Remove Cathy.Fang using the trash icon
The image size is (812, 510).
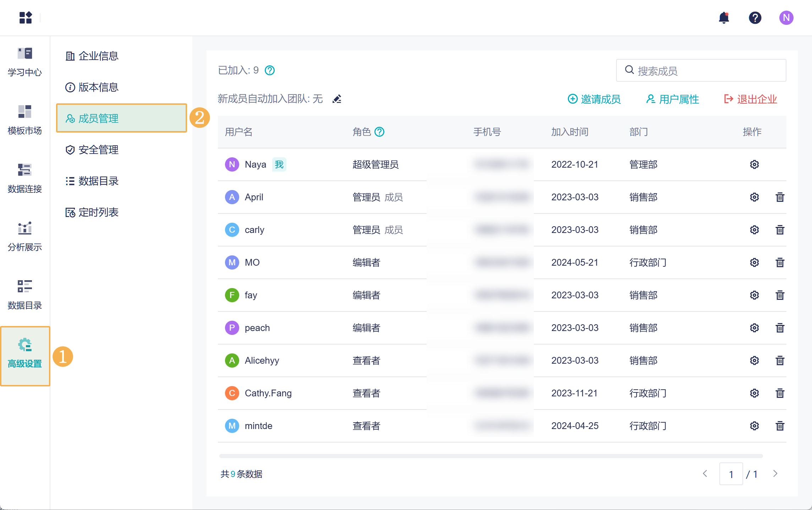point(780,393)
